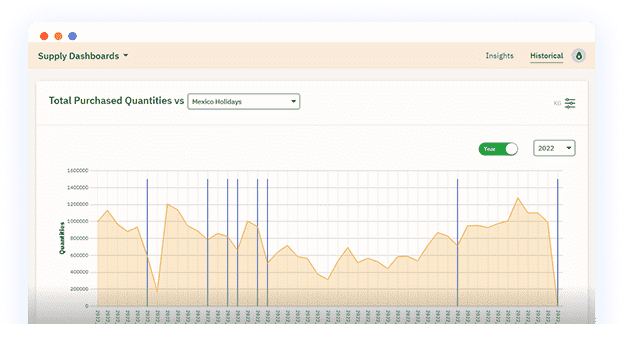This screenshot has height=361, width=624.
Task: Click the 1600000 y-axis label
Action: click(78, 171)
